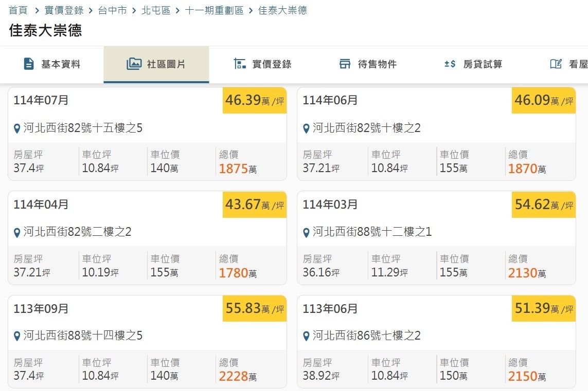The height and width of the screenshot is (391, 588).
Task: Click the edit icon beside 看屋
Action: [556, 64]
